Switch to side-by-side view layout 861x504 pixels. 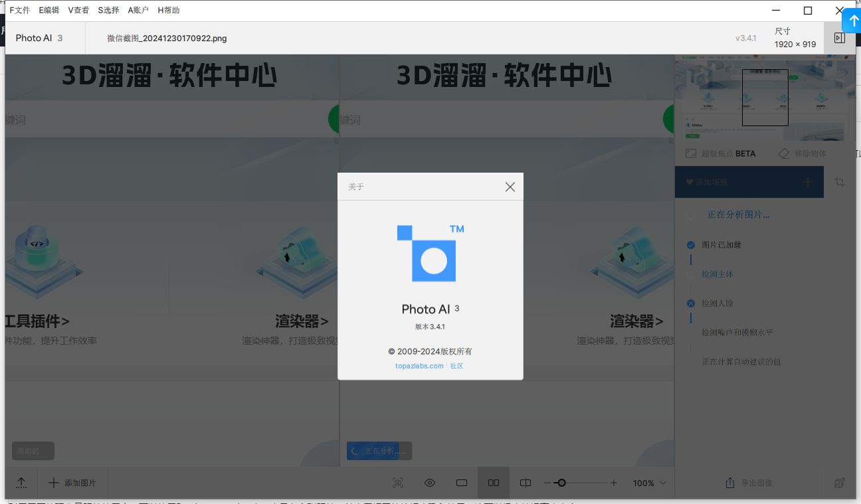click(494, 483)
